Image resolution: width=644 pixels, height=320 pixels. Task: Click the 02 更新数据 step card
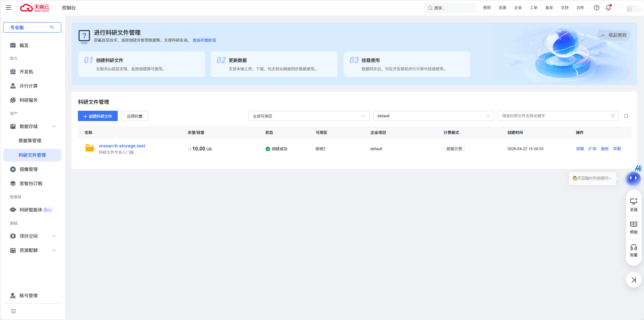(274, 64)
